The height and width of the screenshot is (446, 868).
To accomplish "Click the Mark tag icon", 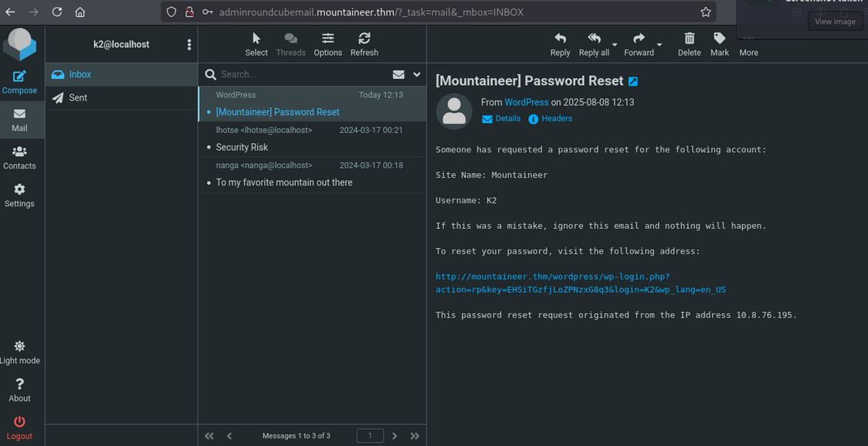I will pyautogui.click(x=720, y=39).
